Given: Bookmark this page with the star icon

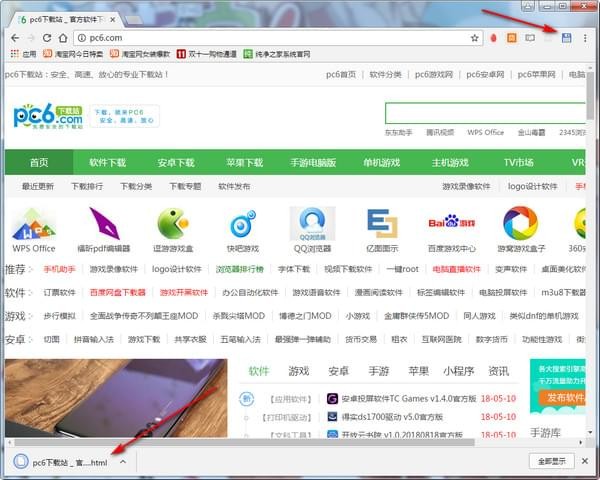Looking at the screenshot, I should pyautogui.click(x=474, y=38).
